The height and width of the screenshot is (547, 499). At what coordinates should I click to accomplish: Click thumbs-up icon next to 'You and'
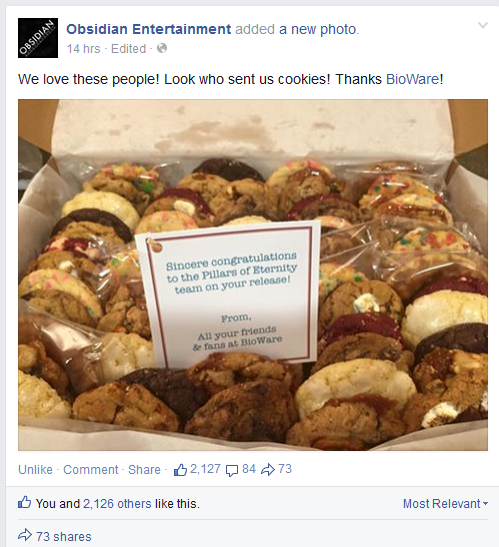tap(24, 503)
